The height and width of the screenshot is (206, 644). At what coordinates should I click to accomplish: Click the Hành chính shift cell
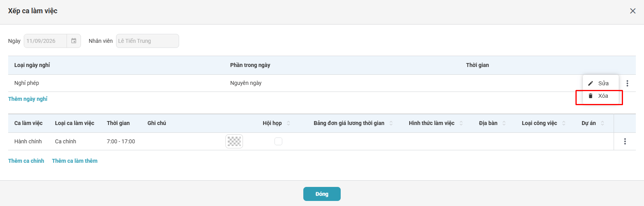28,141
